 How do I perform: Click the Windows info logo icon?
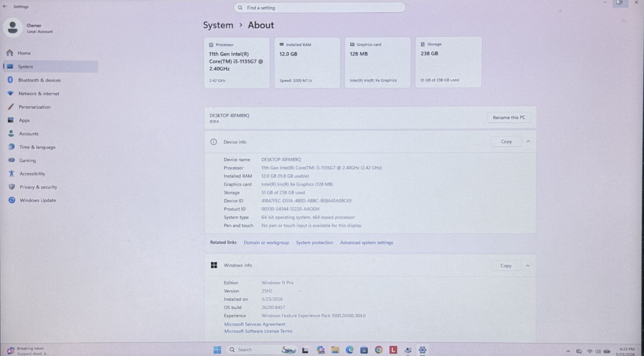(x=214, y=265)
